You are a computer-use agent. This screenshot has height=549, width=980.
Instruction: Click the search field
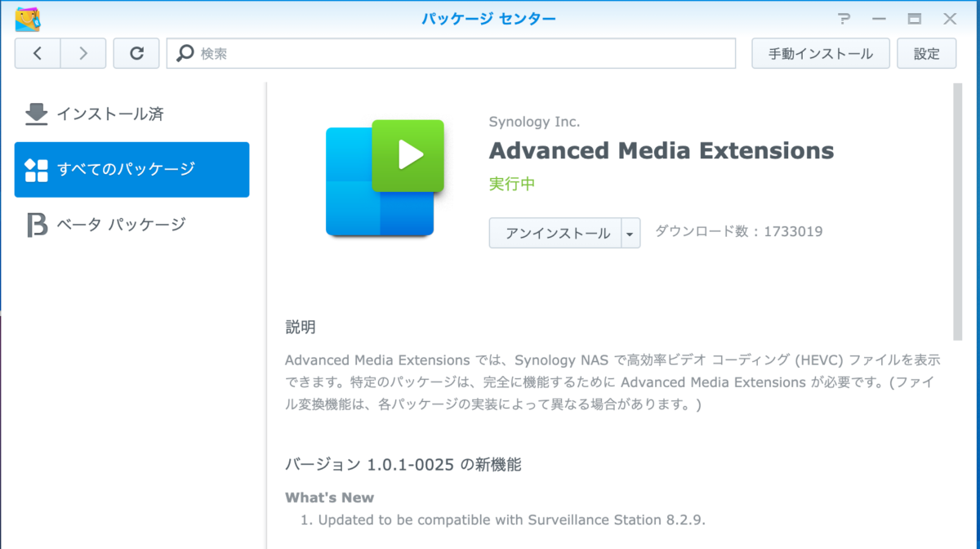coord(452,53)
